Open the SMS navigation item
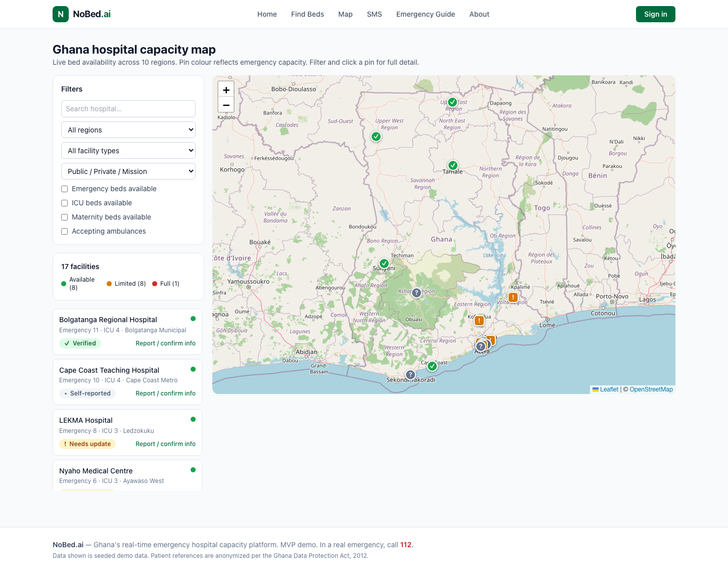This screenshot has width=728, height=572. (375, 14)
